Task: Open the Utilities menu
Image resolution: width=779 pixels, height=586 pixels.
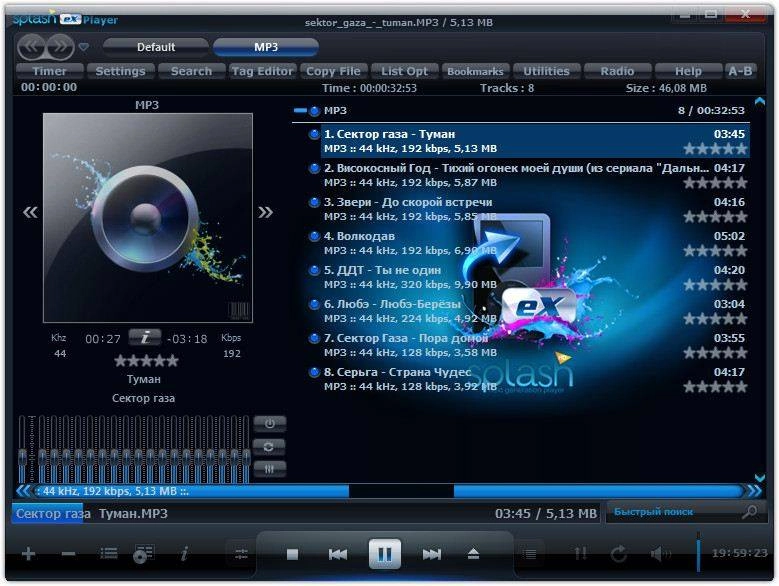Action: (546, 71)
